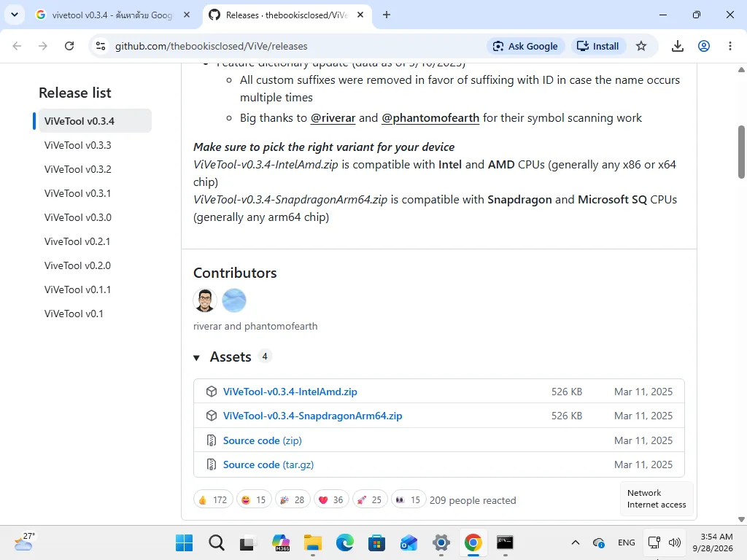Click the browser forward arrow
Viewport: 747px width, 560px height.
(43, 46)
